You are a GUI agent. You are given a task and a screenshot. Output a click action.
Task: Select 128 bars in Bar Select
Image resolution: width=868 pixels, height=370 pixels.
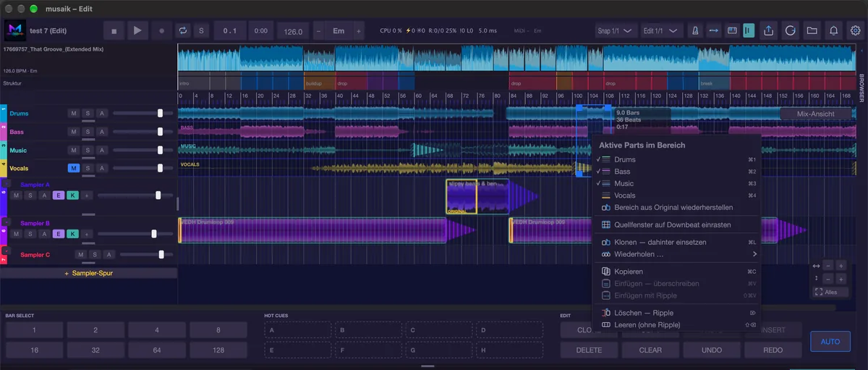pos(218,350)
